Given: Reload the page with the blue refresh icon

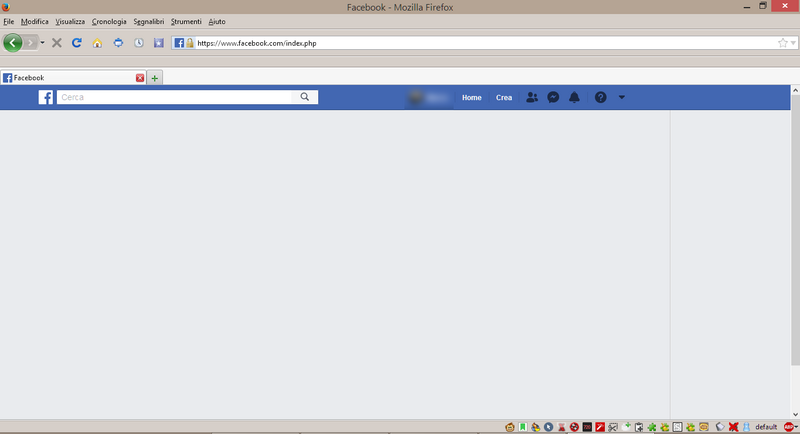Looking at the screenshot, I should 77,43.
